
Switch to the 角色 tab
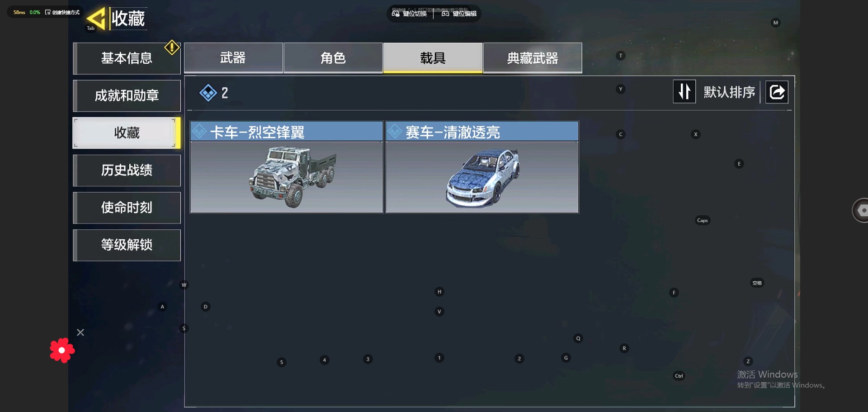pyautogui.click(x=333, y=58)
